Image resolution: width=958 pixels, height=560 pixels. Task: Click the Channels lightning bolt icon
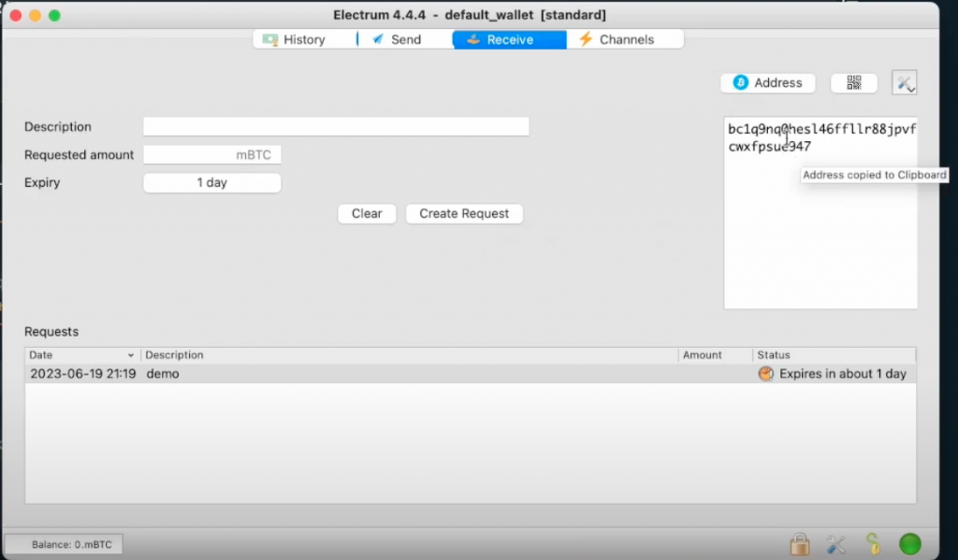tap(586, 39)
